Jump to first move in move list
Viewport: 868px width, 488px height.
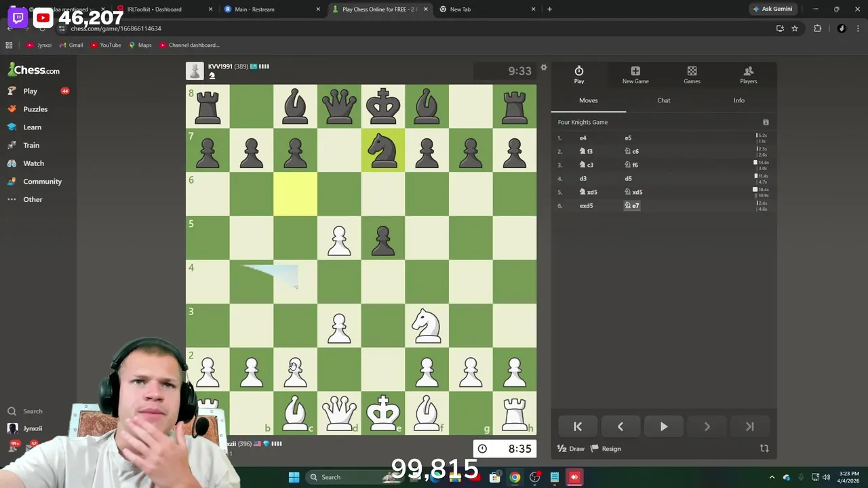pos(578,426)
